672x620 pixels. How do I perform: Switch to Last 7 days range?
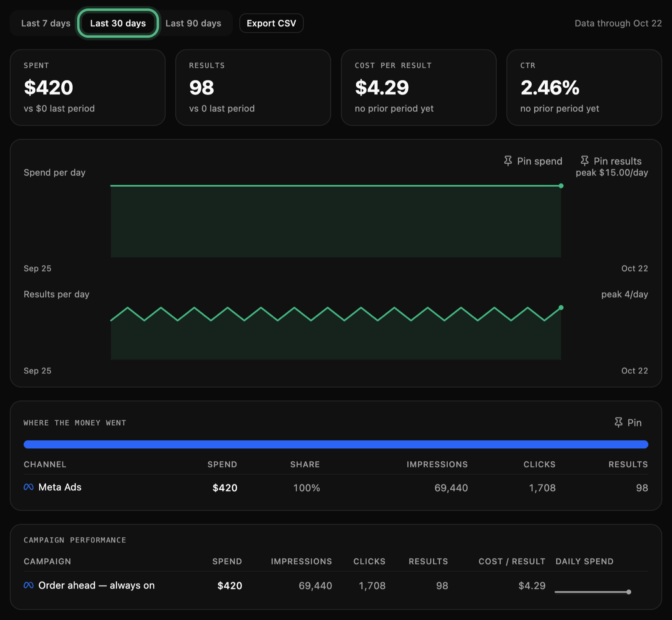tap(46, 24)
